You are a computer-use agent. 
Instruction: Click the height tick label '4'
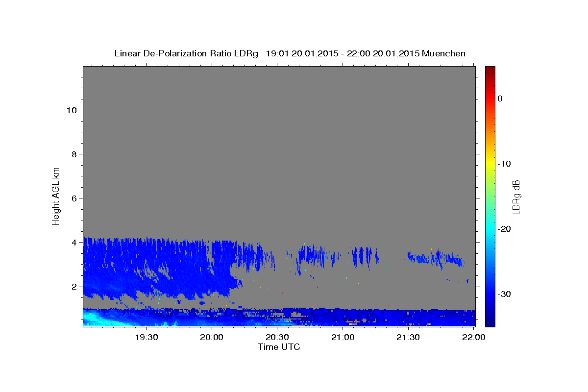(x=74, y=242)
